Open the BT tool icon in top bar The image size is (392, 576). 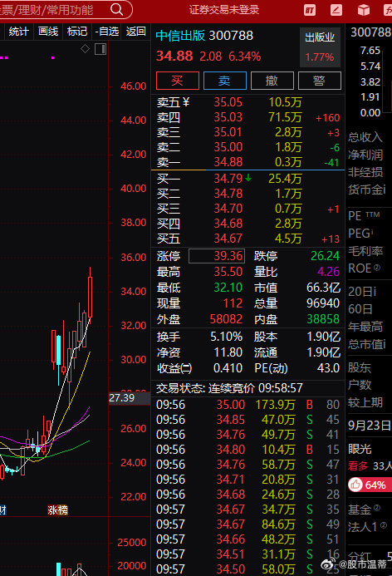click(310, 10)
